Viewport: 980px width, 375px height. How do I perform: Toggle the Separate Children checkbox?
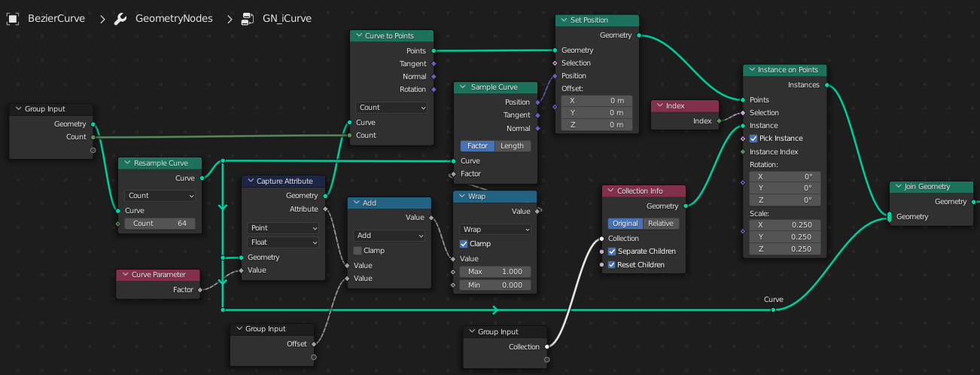pos(612,252)
